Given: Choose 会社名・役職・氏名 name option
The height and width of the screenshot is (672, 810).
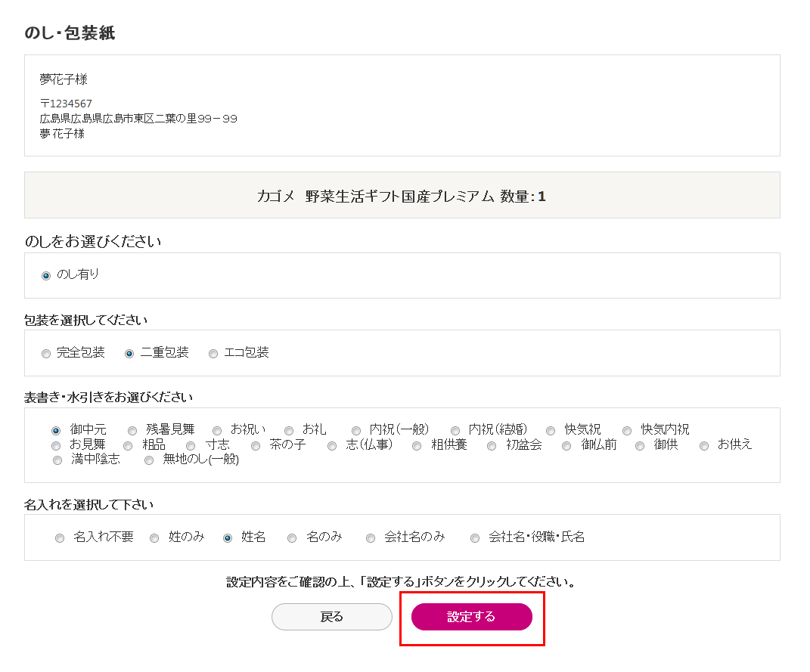Looking at the screenshot, I should [475, 538].
